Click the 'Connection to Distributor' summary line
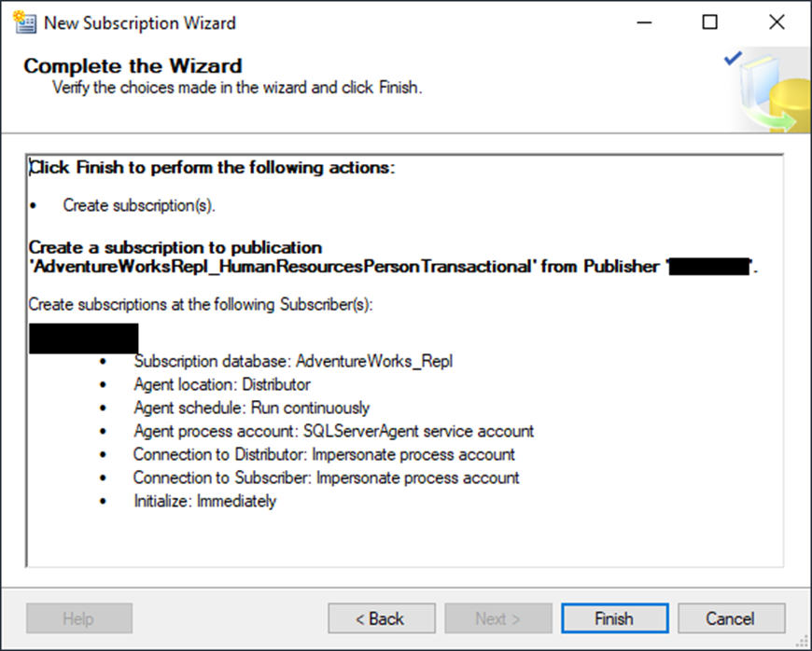 [x=324, y=454]
